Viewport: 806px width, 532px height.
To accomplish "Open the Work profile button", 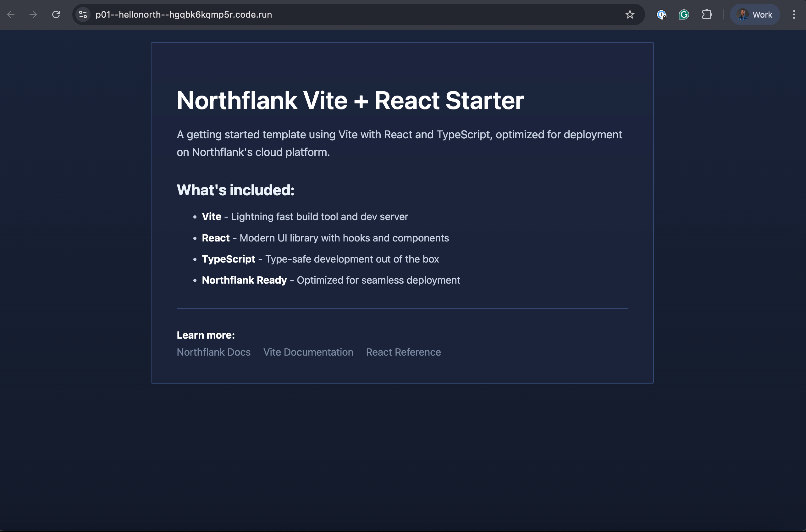I will tap(755, 14).
